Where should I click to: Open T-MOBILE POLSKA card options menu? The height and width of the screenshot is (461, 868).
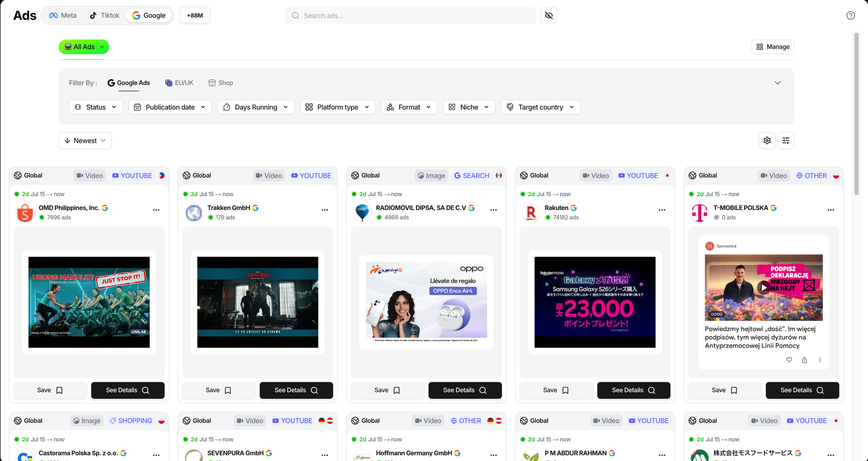point(831,210)
